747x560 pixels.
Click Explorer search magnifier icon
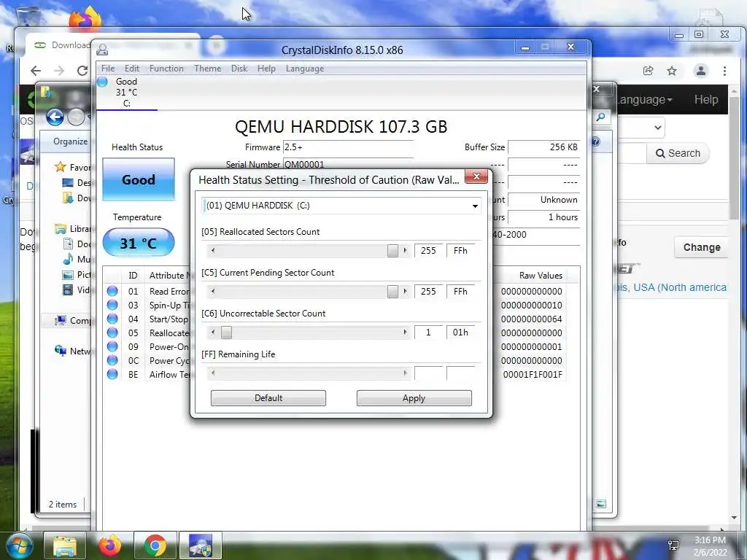click(601, 117)
